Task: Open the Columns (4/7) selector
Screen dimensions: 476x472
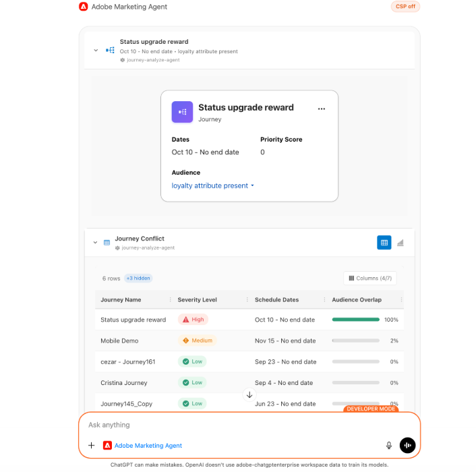Action: pyautogui.click(x=369, y=278)
